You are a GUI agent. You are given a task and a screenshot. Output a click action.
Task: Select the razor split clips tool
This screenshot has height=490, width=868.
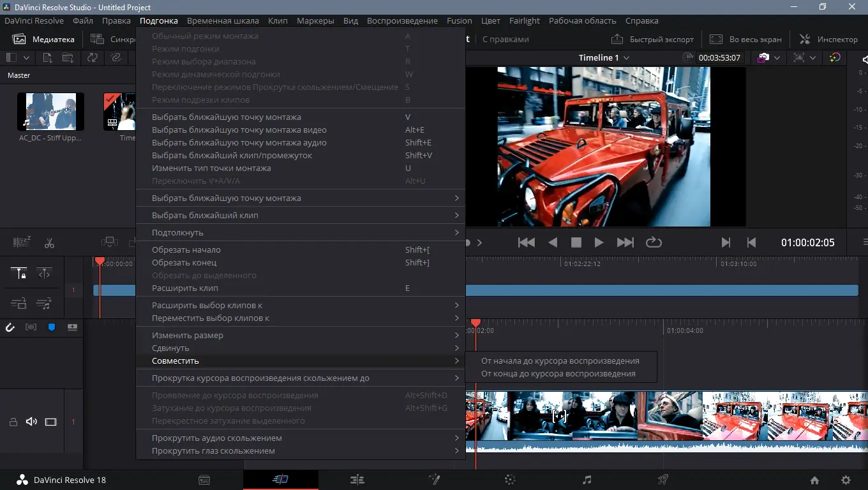(x=49, y=242)
